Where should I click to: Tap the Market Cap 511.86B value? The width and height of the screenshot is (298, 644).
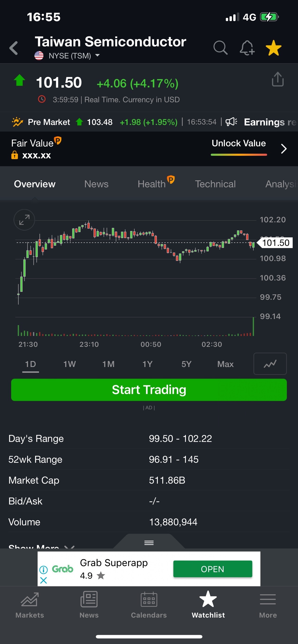[167, 480]
